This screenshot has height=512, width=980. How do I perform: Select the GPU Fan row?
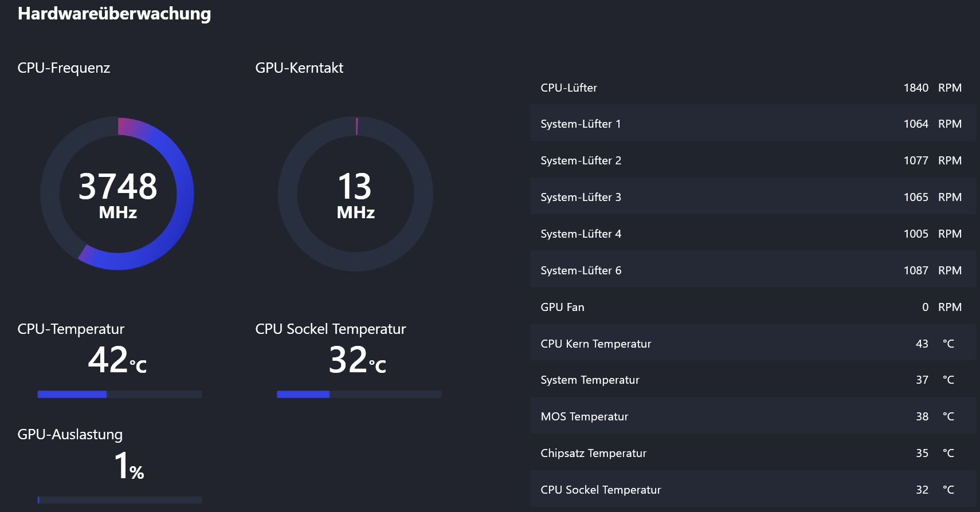tap(753, 306)
